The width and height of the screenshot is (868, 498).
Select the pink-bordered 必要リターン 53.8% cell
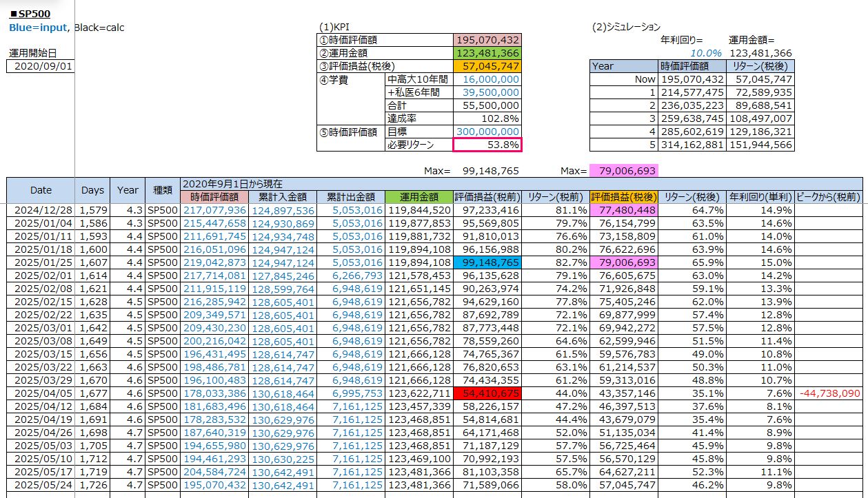487,145
